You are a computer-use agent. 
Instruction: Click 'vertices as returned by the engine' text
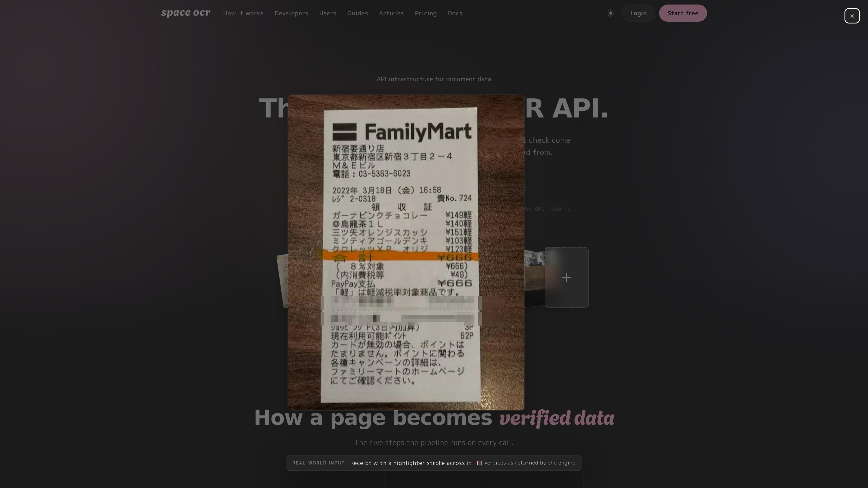530,463
